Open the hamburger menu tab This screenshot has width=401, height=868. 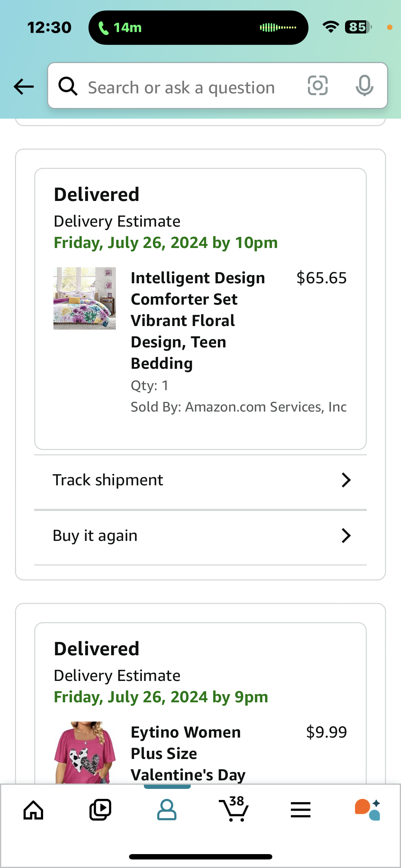pyautogui.click(x=300, y=810)
